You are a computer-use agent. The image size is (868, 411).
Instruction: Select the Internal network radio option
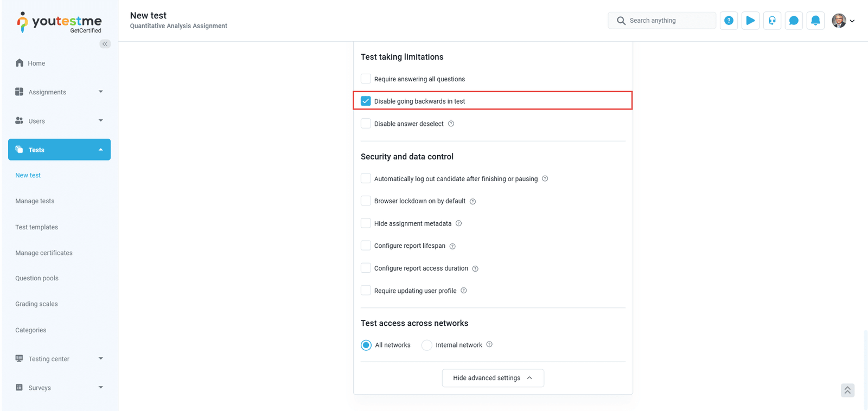(x=427, y=345)
